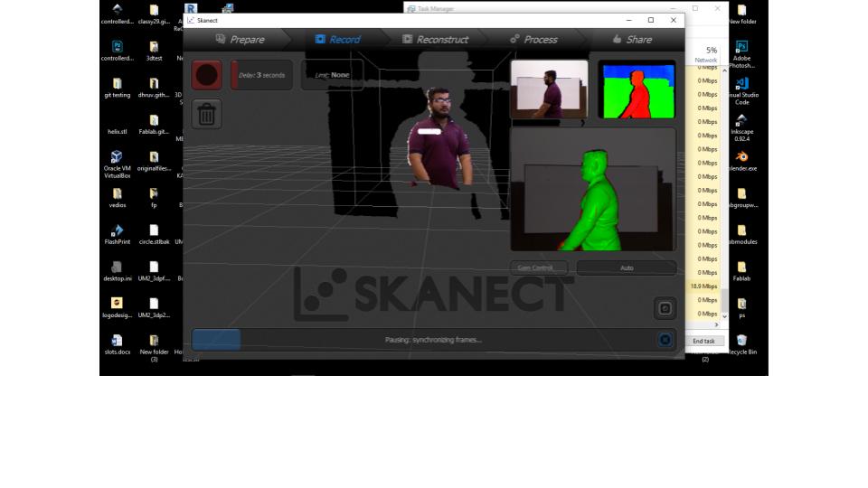The width and height of the screenshot is (868, 488).
Task: Select the Fablab.git... desktop icon
Action: (x=154, y=125)
